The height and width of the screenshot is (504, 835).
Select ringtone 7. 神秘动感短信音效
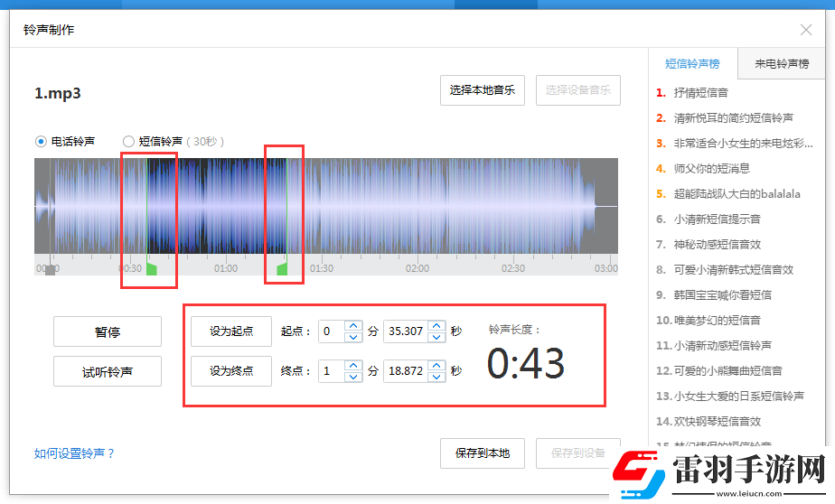point(708,244)
